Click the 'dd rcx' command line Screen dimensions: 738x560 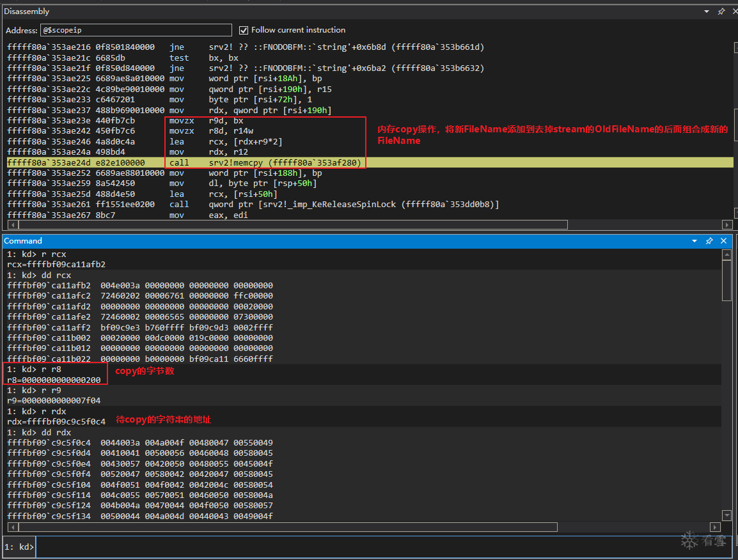[38, 276]
